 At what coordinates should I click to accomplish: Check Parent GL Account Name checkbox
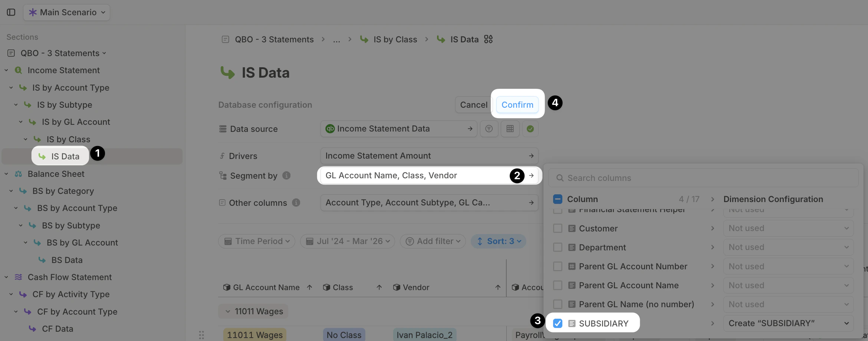tap(558, 285)
